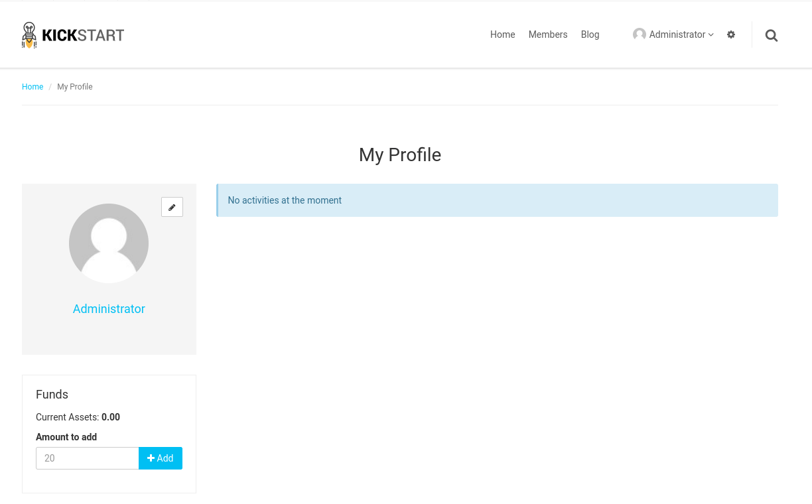Click the pencil edit profile icon

pyautogui.click(x=172, y=207)
